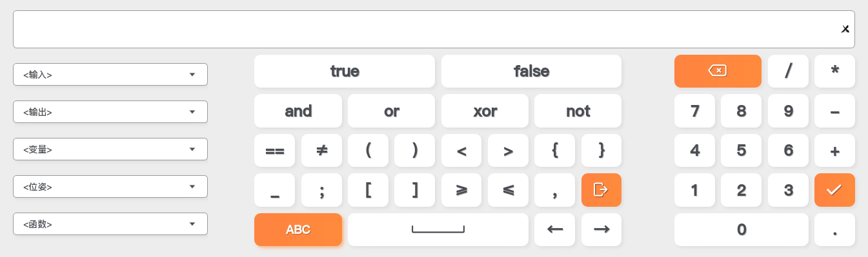Insert the greater-than-or-equal symbol
868x257 pixels.
tap(461, 190)
